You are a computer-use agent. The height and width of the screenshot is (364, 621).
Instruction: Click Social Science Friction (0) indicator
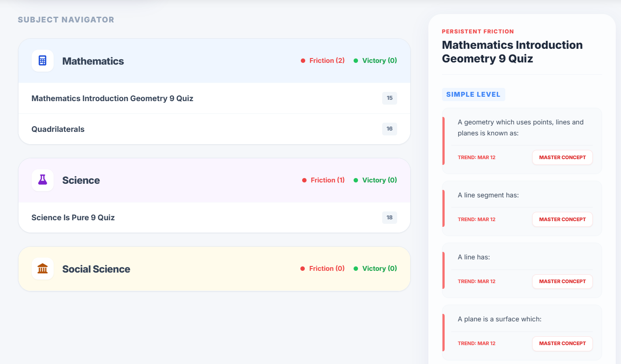click(x=322, y=269)
